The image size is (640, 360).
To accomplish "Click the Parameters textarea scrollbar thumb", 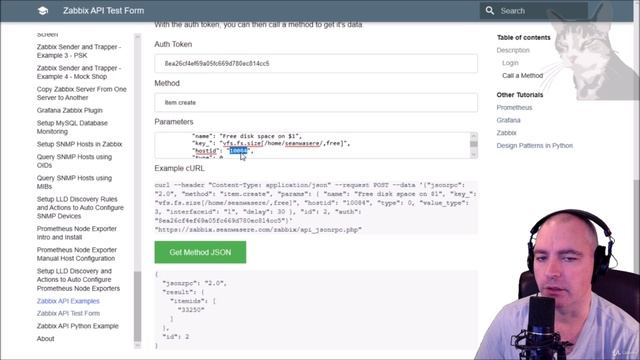I will coord(473,144).
